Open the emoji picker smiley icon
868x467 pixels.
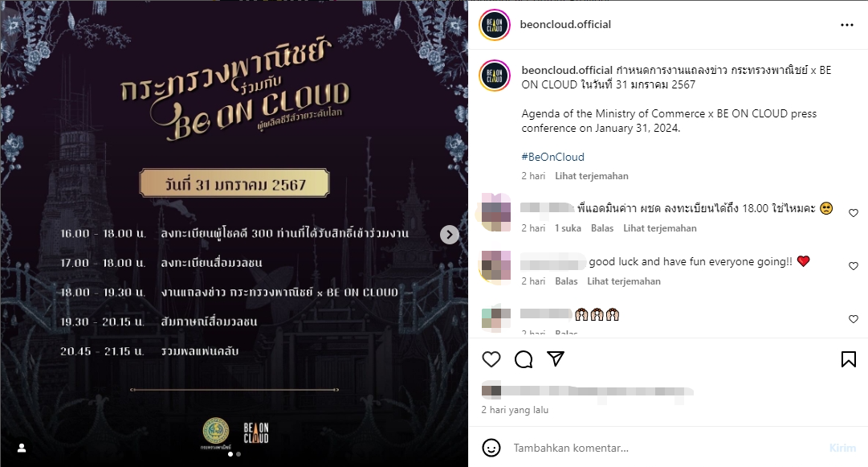[x=491, y=448]
